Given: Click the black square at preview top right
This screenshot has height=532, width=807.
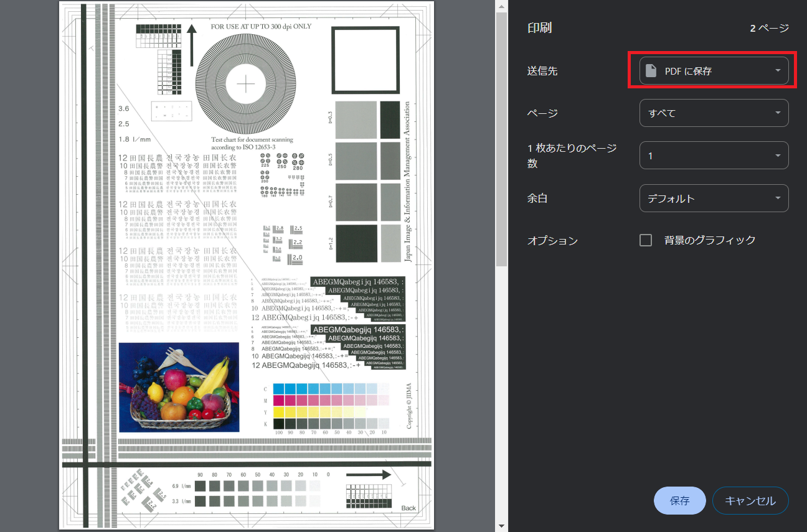Looking at the screenshot, I should (365, 61).
